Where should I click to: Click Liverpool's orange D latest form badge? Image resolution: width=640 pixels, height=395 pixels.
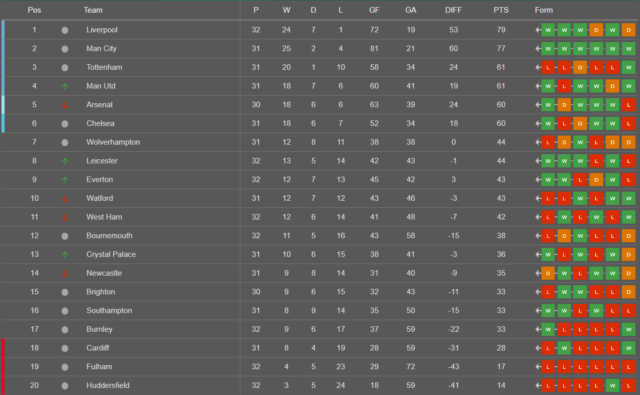point(629,30)
